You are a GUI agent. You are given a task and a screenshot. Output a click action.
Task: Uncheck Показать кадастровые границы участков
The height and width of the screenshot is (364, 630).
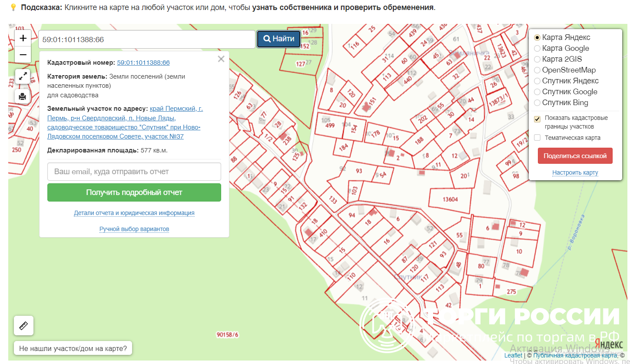[537, 119]
